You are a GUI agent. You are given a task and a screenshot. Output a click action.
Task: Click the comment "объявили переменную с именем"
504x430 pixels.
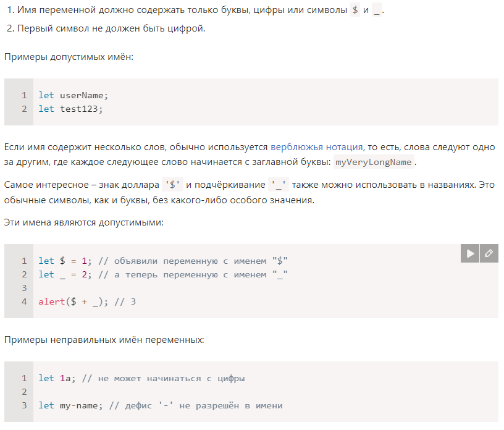coord(182,261)
